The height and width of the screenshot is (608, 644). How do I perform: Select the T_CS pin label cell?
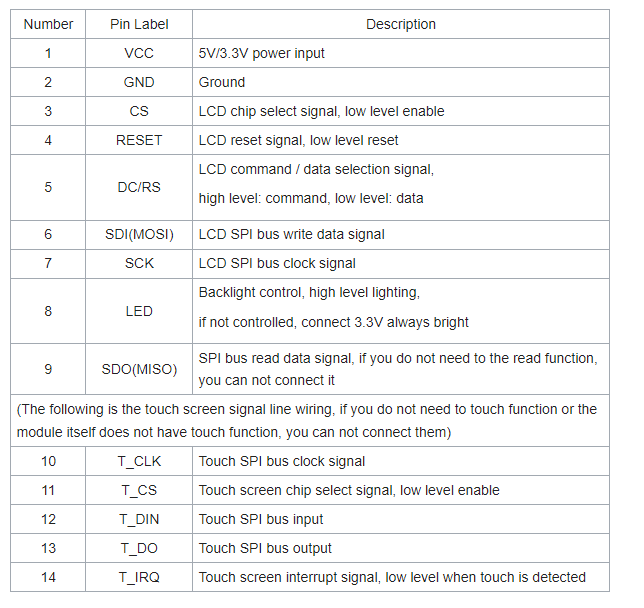coord(139,490)
